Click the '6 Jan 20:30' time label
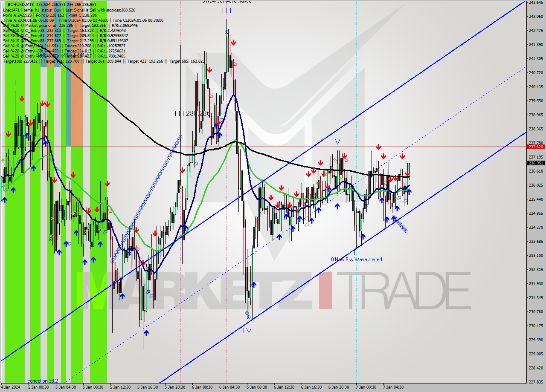Image resolution: width=546 pixels, height=392 pixels. [339, 387]
